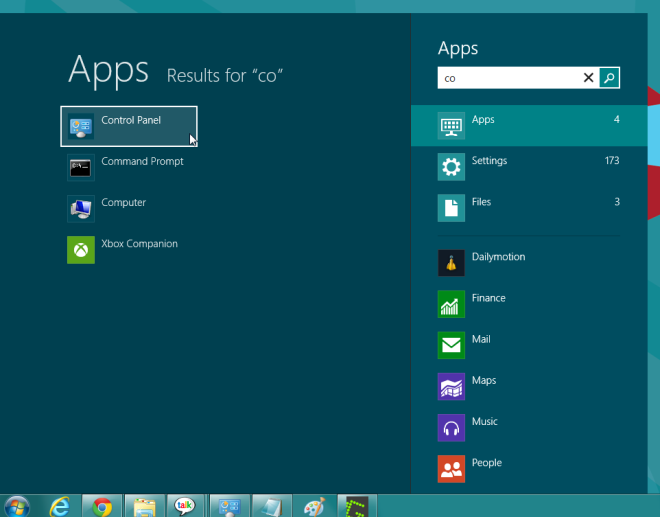Select the Apps search category
The image size is (660, 517).
coord(529,125)
